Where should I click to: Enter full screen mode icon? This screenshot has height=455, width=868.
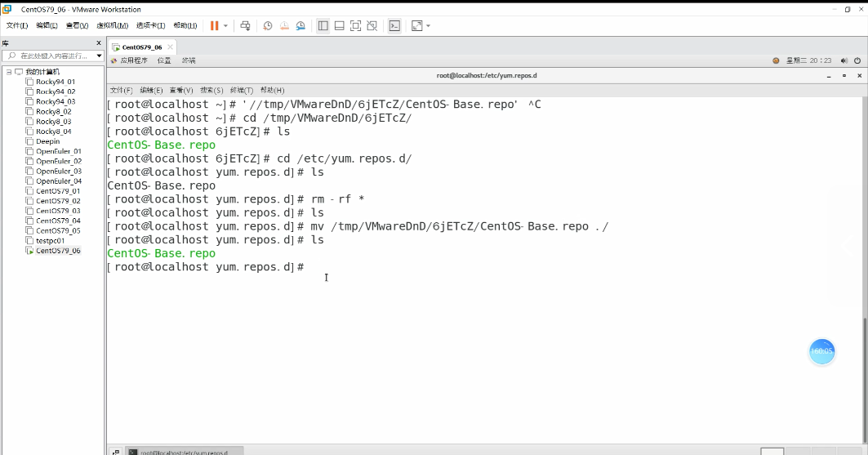356,25
